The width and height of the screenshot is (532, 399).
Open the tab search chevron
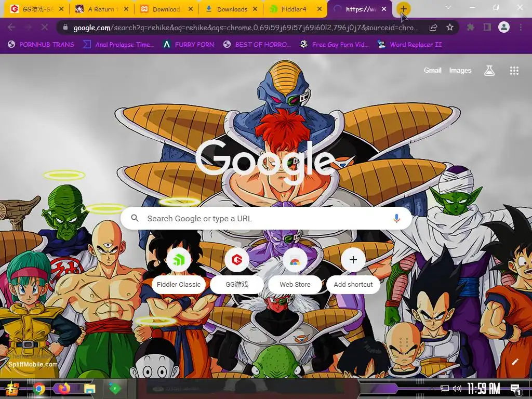[448, 7]
